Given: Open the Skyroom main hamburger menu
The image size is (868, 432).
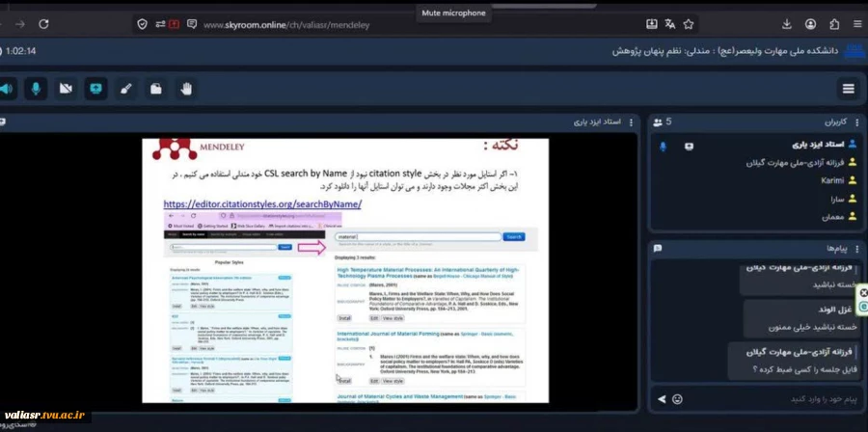Looking at the screenshot, I should point(848,89).
